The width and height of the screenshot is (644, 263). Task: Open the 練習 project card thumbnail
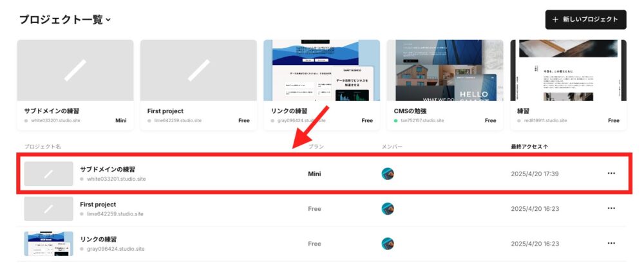pyautogui.click(x=569, y=70)
